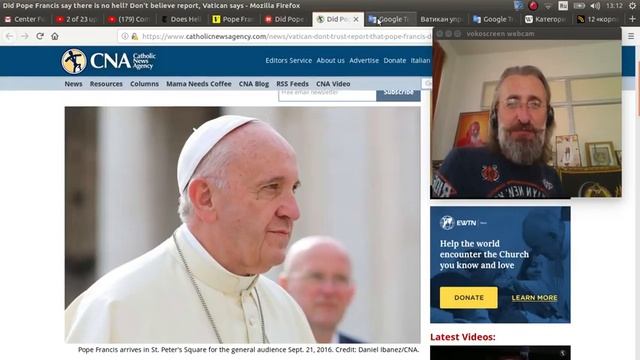Open the RSS Feeds page
Viewport: 640px width, 360px height.
tap(292, 84)
